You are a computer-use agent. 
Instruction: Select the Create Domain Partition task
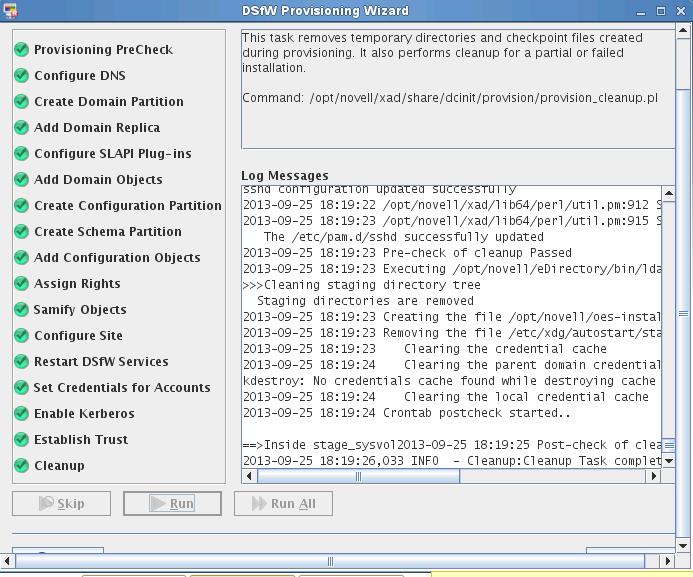(x=109, y=102)
